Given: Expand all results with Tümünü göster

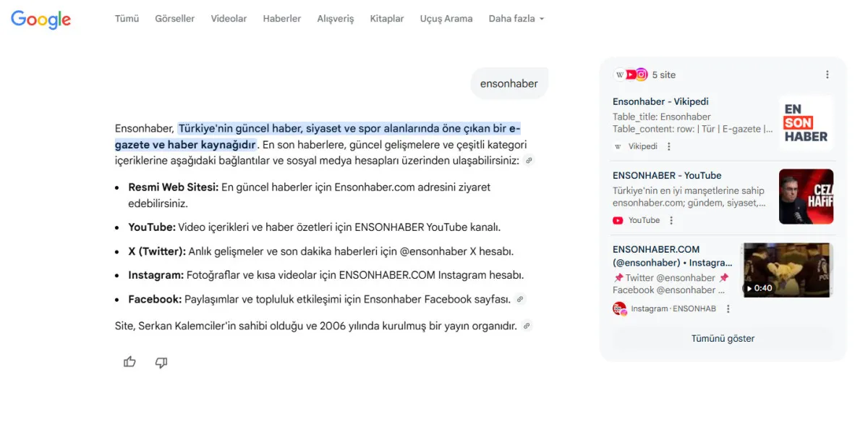Looking at the screenshot, I should pos(723,338).
